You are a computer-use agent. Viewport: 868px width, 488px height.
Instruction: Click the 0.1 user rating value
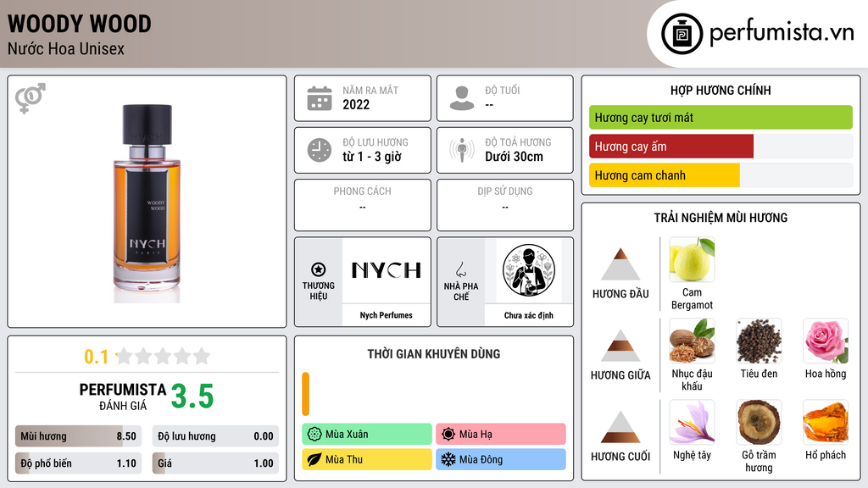[97, 357]
